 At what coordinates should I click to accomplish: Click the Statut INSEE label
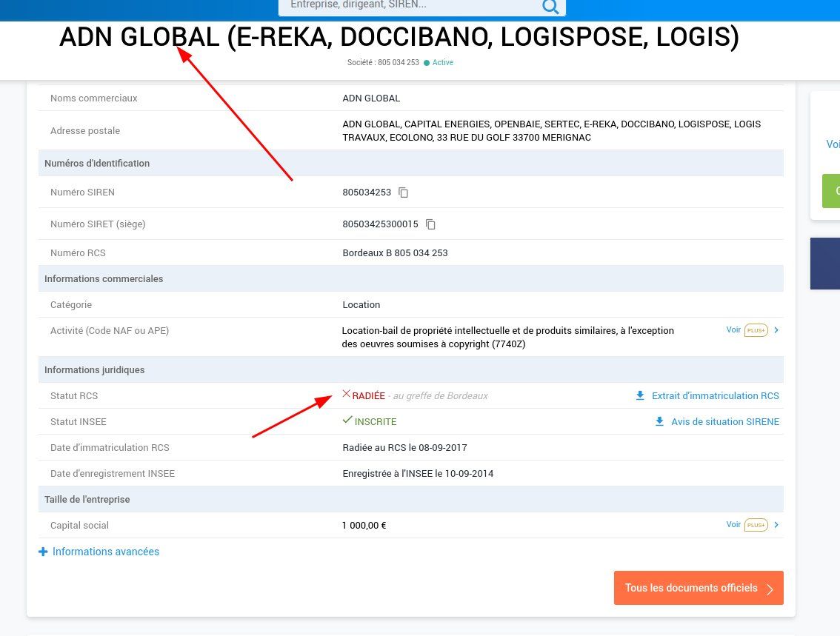point(79,422)
